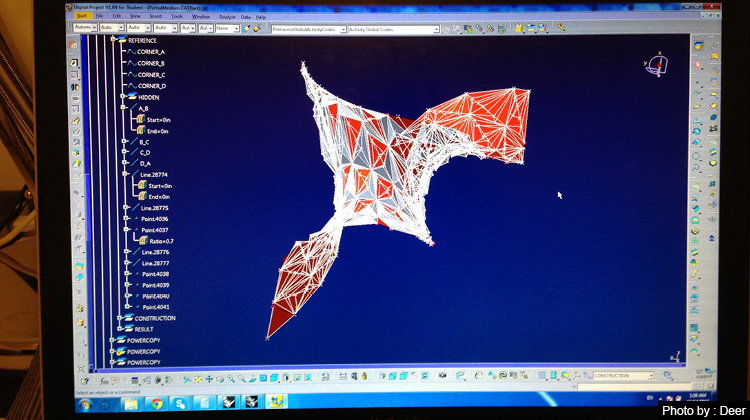
Task: Click the system tray clock
Action: pyautogui.click(x=696, y=398)
